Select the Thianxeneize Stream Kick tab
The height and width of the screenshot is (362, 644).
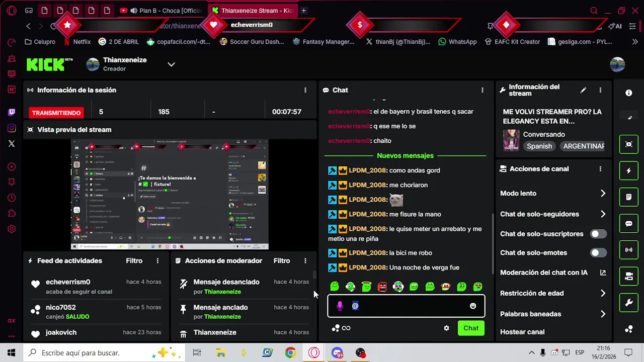tap(252, 11)
